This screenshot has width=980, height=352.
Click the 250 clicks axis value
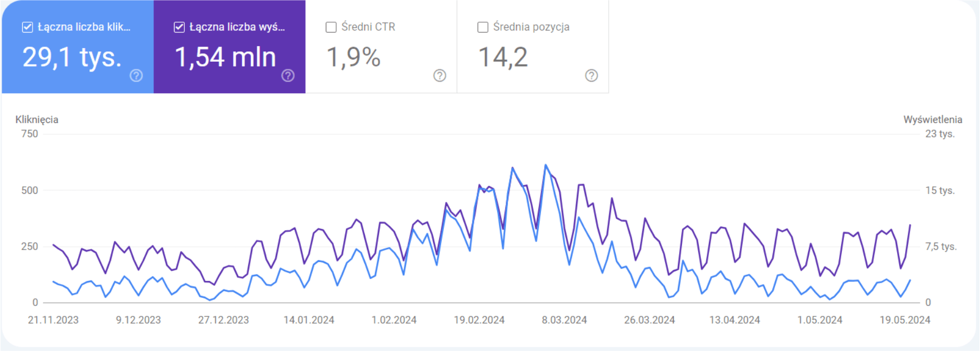tap(30, 246)
